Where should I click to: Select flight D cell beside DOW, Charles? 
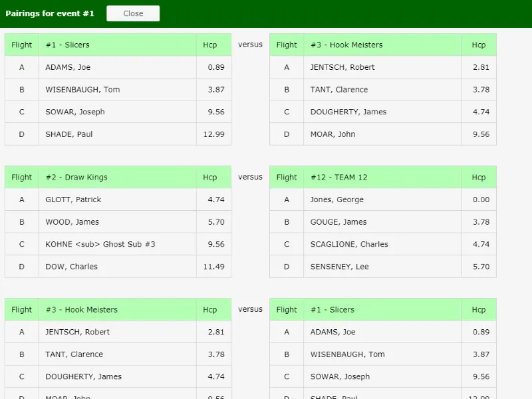pos(22,267)
